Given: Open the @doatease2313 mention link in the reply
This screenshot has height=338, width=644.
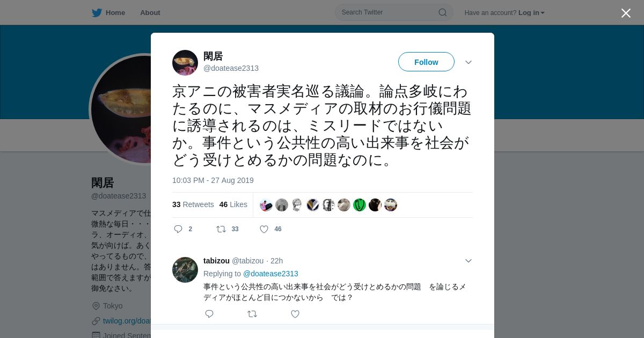Looking at the screenshot, I should [x=270, y=274].
